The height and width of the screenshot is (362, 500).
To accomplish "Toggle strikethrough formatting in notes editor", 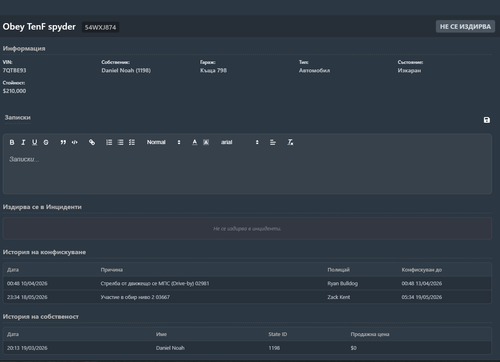I will [46, 142].
